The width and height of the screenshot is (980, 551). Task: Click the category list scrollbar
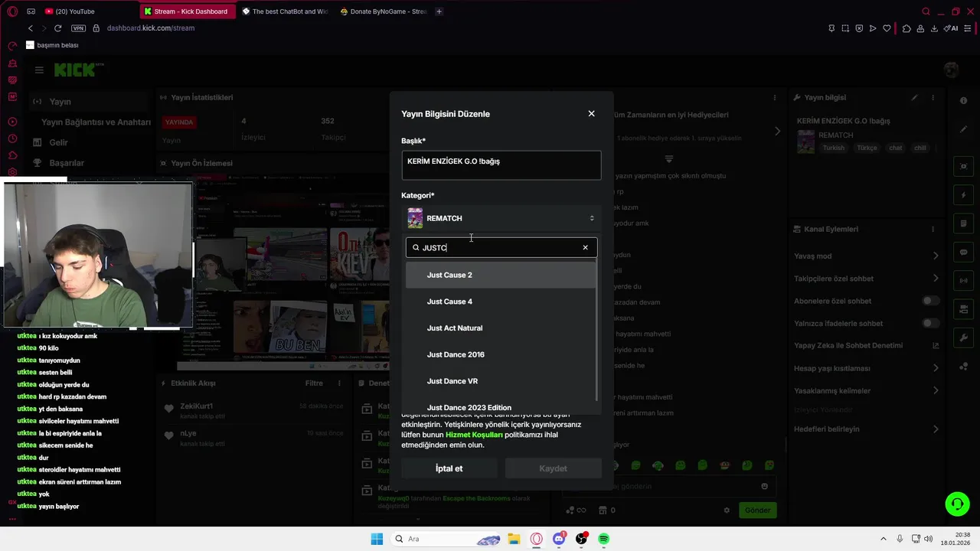click(x=597, y=330)
